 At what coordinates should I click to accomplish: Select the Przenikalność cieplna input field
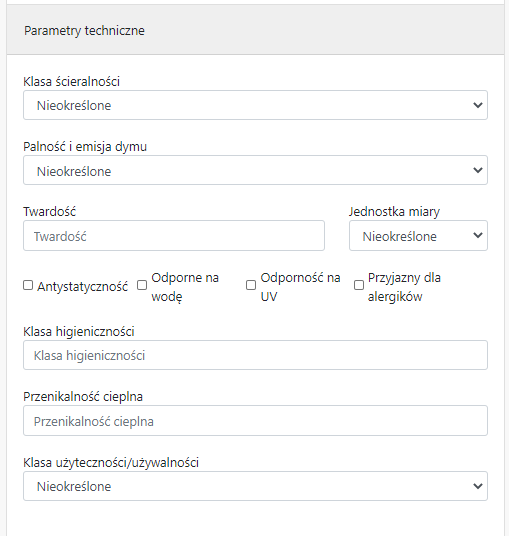pyautogui.click(x=255, y=420)
